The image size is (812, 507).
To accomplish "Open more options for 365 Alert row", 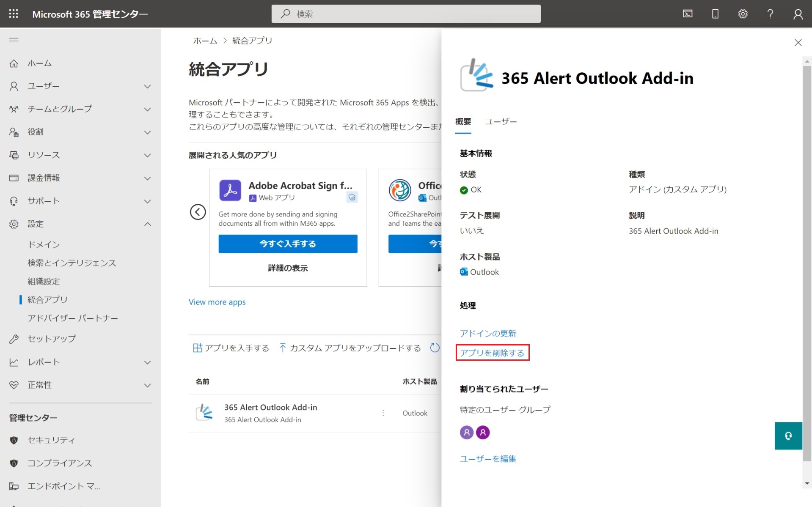I will coord(383,413).
